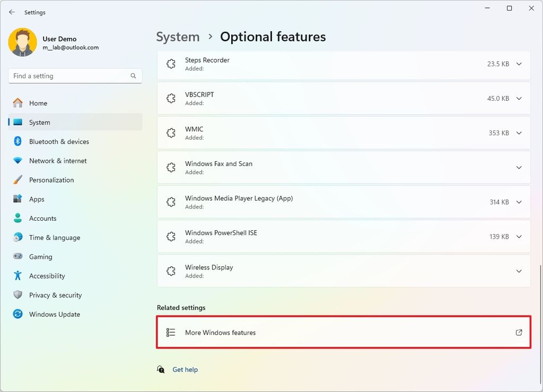This screenshot has width=543, height=392.
Task: Click the back arrow
Action: pyautogui.click(x=12, y=12)
